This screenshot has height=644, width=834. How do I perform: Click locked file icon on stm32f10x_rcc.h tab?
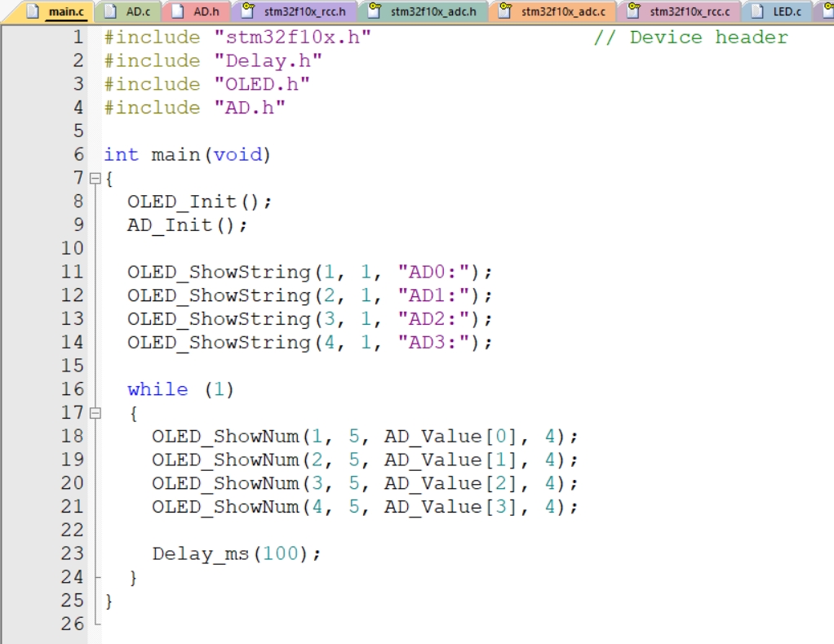point(248,10)
